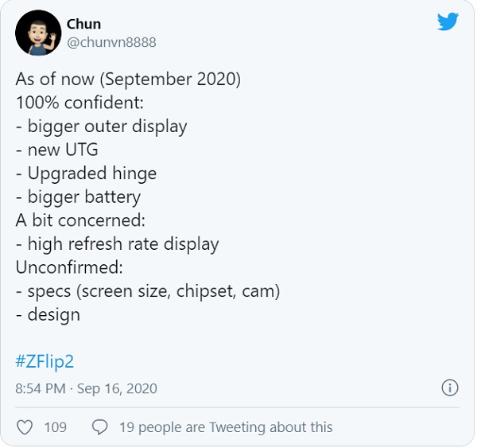The width and height of the screenshot is (477, 448).
Task: Like the tweet with the heart icon
Action: pyautogui.click(x=25, y=427)
